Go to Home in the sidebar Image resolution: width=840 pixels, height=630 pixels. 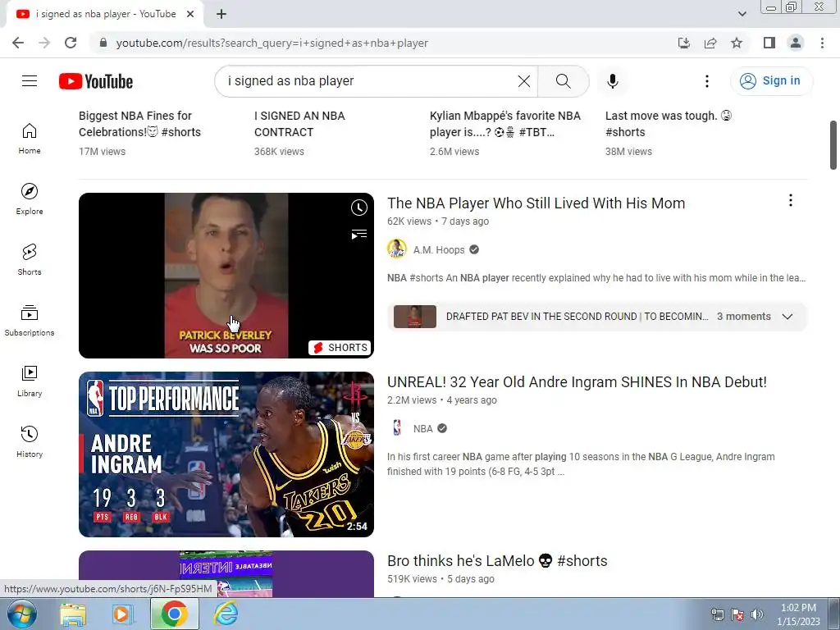[30, 139]
